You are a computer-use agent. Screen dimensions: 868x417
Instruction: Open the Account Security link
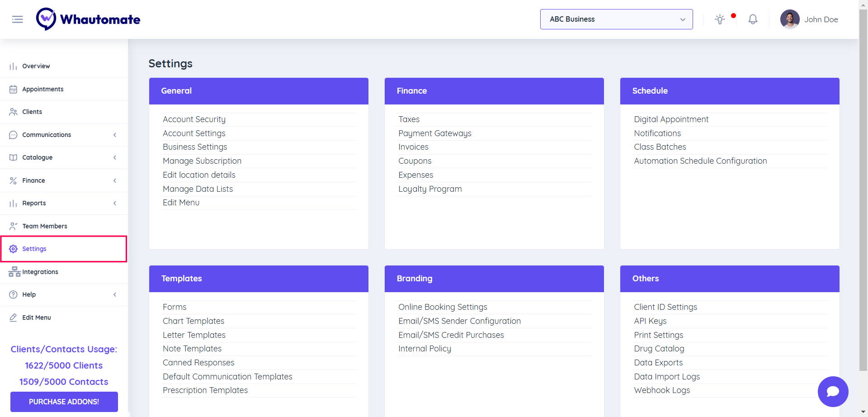tap(194, 119)
